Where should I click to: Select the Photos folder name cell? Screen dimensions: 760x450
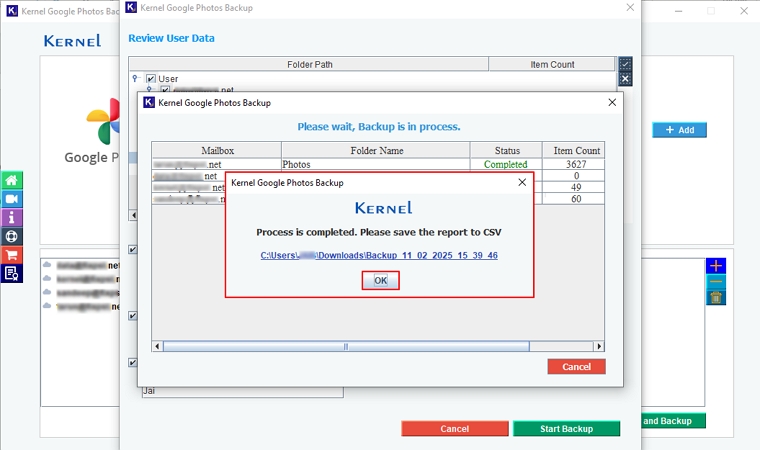376,164
